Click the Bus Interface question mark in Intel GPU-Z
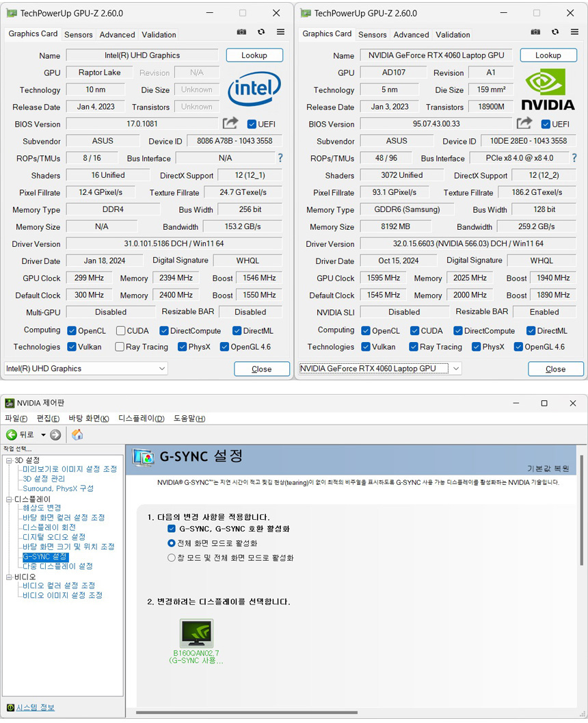 coord(280,158)
